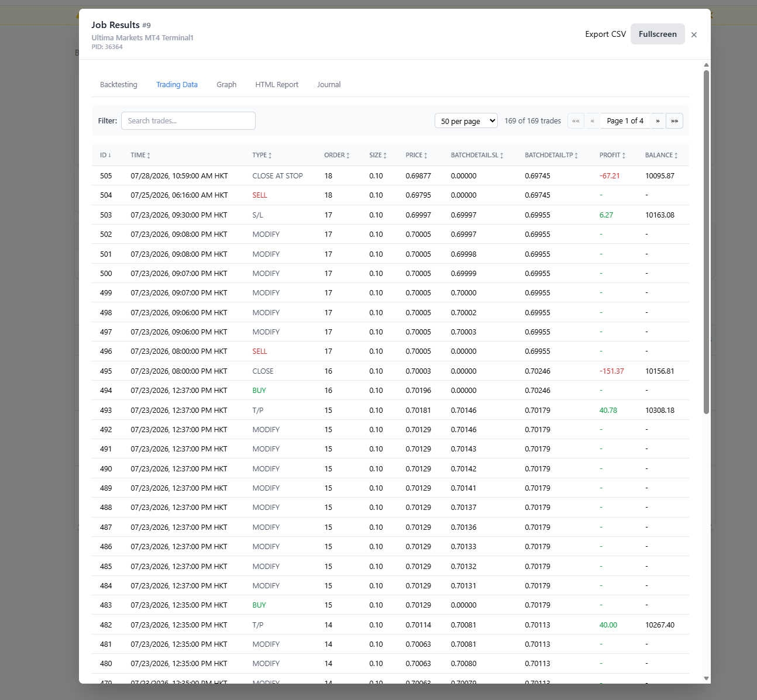The height and width of the screenshot is (700, 757).
Task: Go to the next page of trades
Action: point(658,121)
